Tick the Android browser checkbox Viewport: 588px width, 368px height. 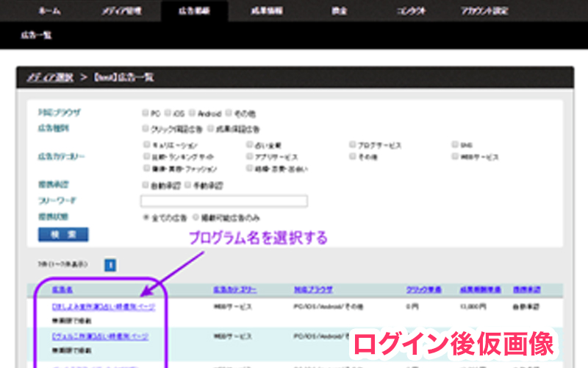click(x=192, y=114)
